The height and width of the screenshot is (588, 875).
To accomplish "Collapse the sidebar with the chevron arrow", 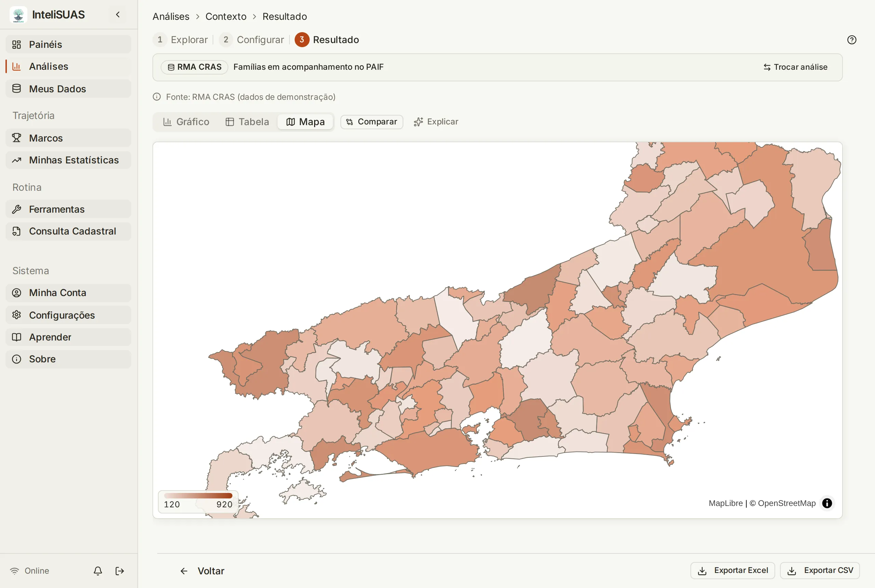I will click(x=118, y=15).
